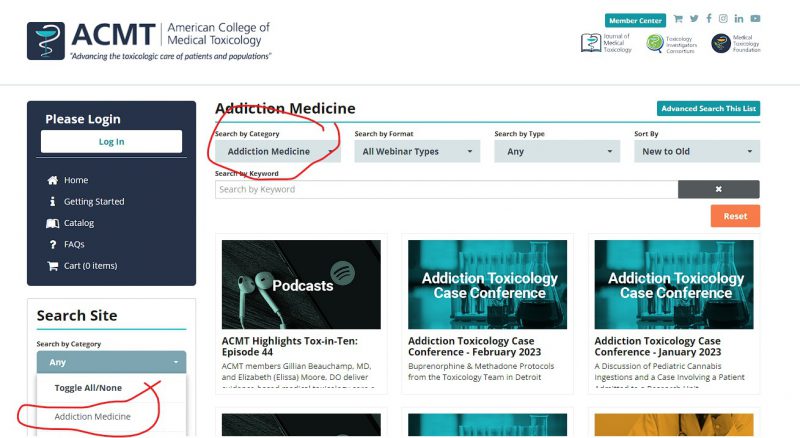Expand the Search by Format dropdown
The height and width of the screenshot is (438, 800).
point(417,152)
